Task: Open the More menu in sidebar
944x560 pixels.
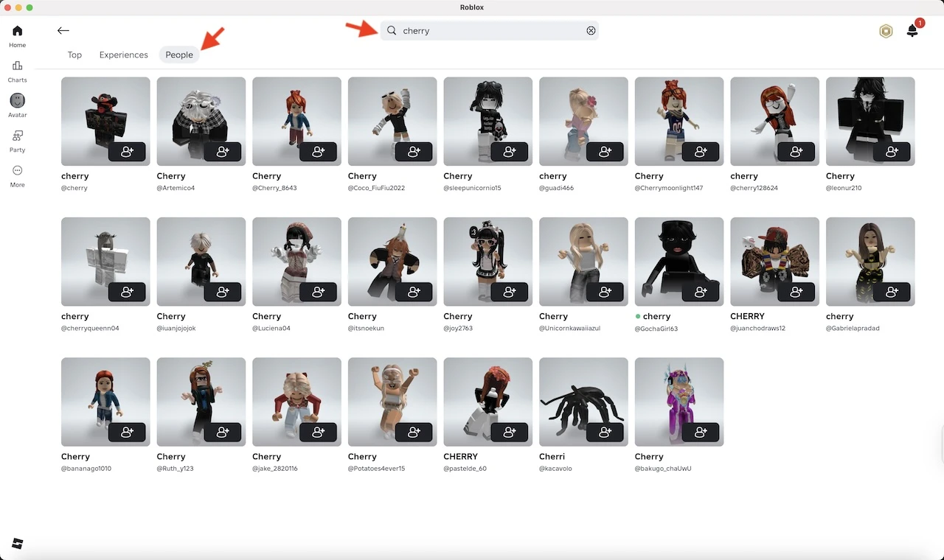Action: 17,176
